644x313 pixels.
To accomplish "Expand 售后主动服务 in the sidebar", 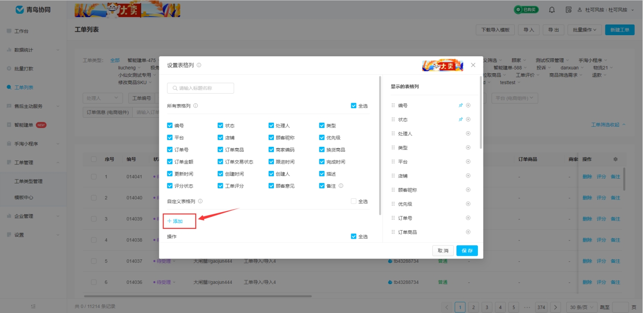I will (x=33, y=106).
